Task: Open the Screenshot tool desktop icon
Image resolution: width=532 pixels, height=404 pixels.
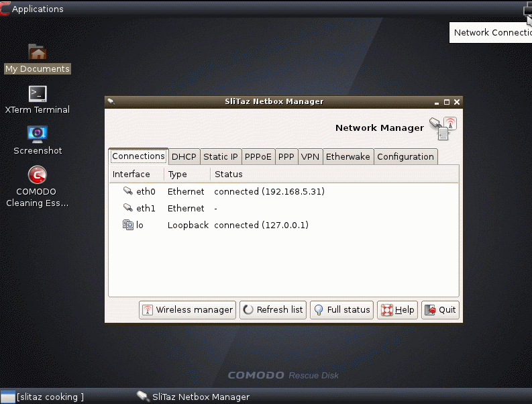Action: click(x=38, y=134)
